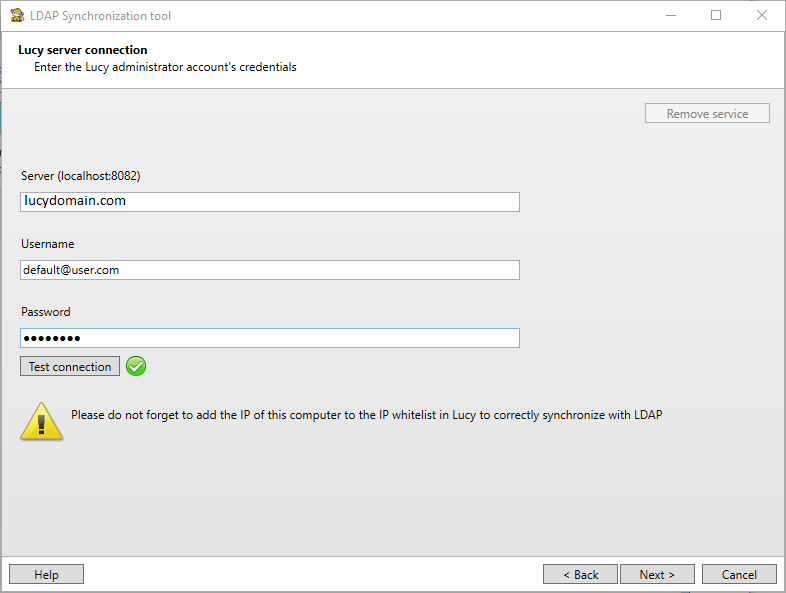Viewport: 786px width, 593px height.
Task: Go Back to the previous step
Action: coord(580,574)
